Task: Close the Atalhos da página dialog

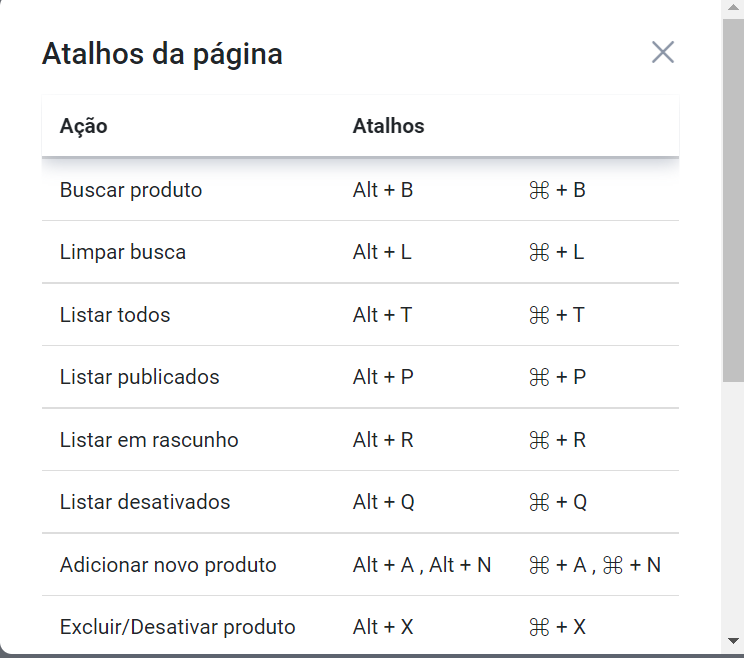Action: pos(663,53)
